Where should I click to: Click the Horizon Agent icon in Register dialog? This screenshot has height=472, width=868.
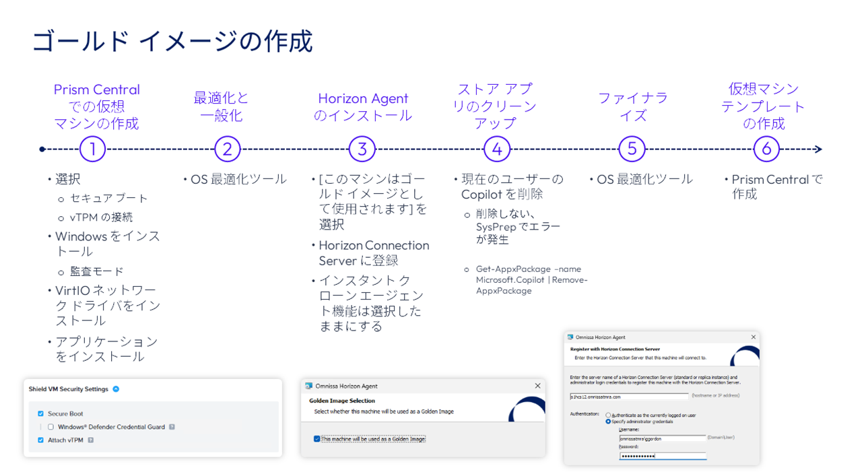tap(570, 337)
